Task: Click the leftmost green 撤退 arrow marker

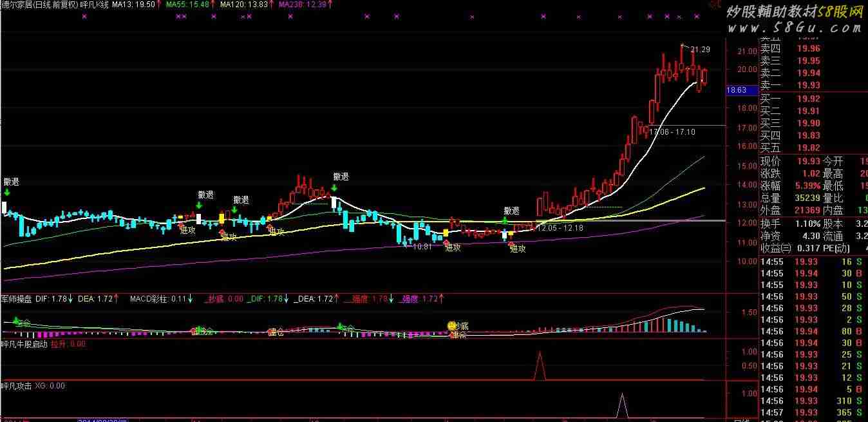Action: 6,192
